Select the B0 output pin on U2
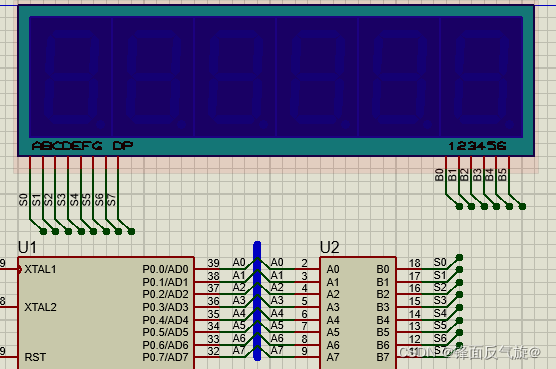 383,269
